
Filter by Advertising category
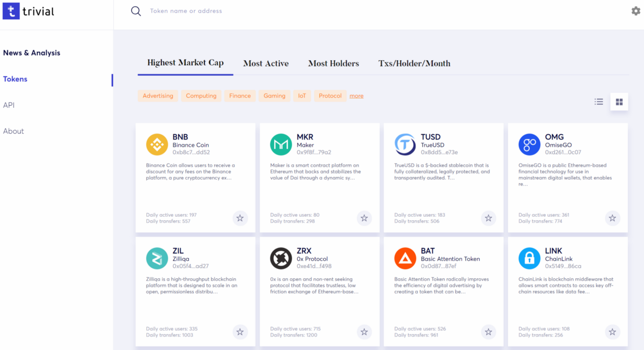coord(158,96)
